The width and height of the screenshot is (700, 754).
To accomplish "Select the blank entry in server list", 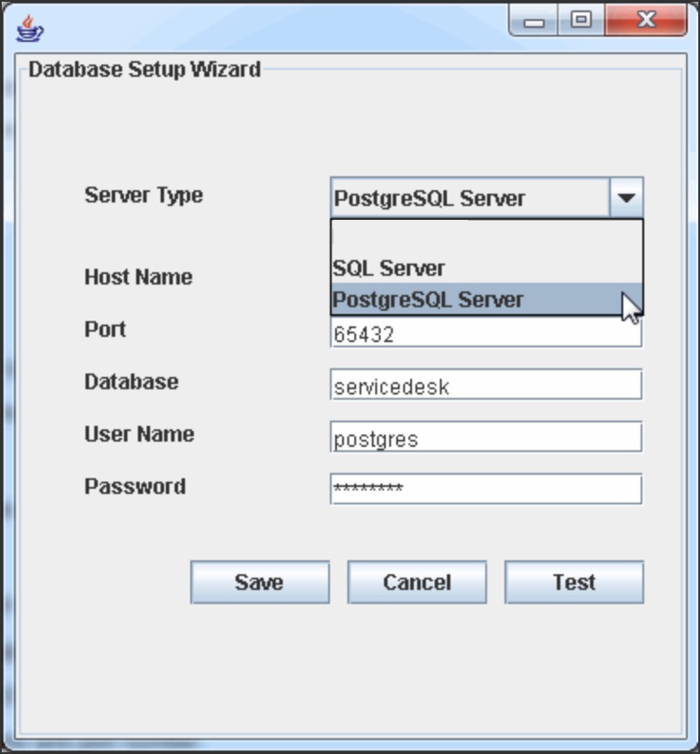I will [486, 236].
